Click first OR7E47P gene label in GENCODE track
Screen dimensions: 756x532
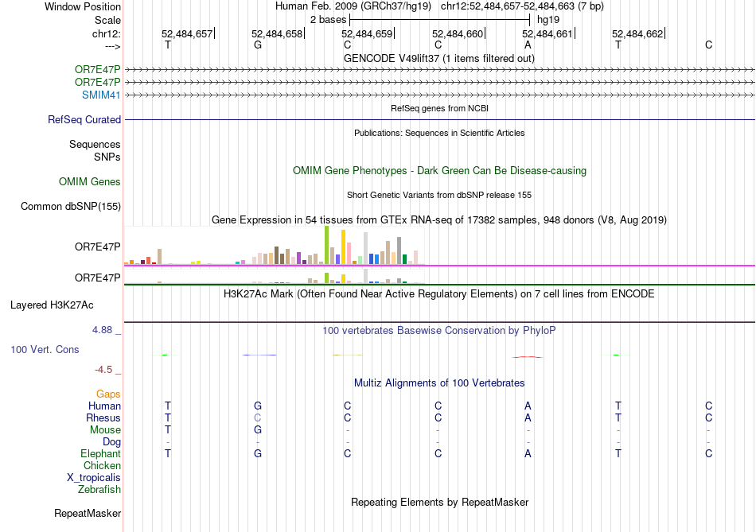pos(97,69)
